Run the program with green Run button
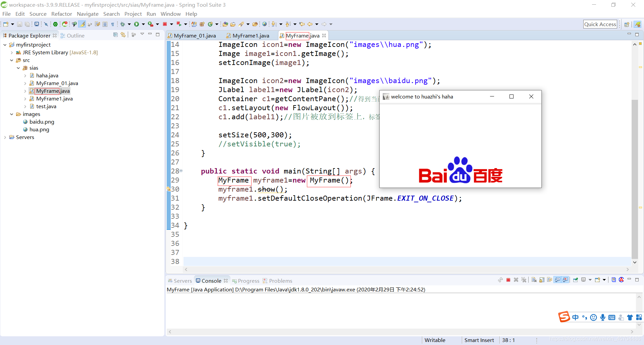The height and width of the screenshot is (345, 644). pos(137,24)
